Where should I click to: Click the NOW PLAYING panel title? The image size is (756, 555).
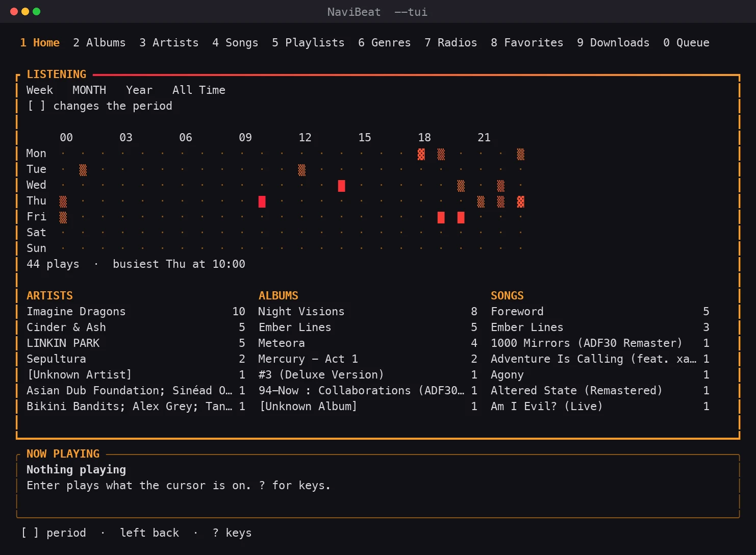(63, 454)
